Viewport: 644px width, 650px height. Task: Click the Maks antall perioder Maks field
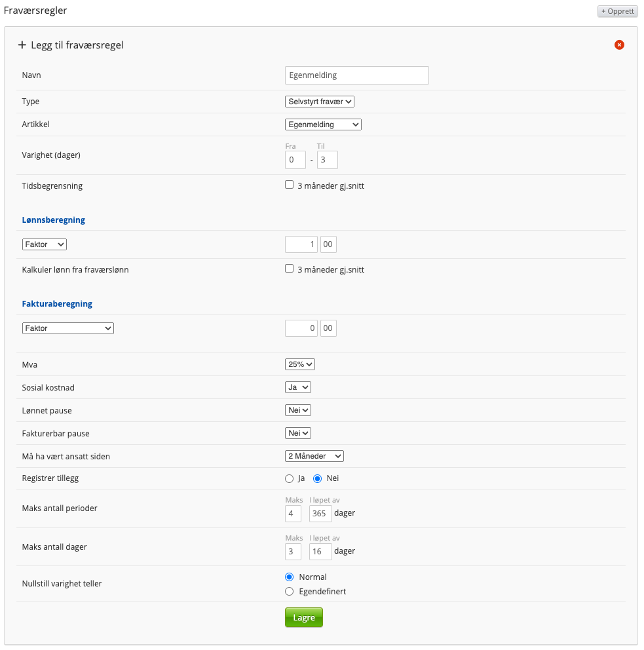[x=293, y=514]
